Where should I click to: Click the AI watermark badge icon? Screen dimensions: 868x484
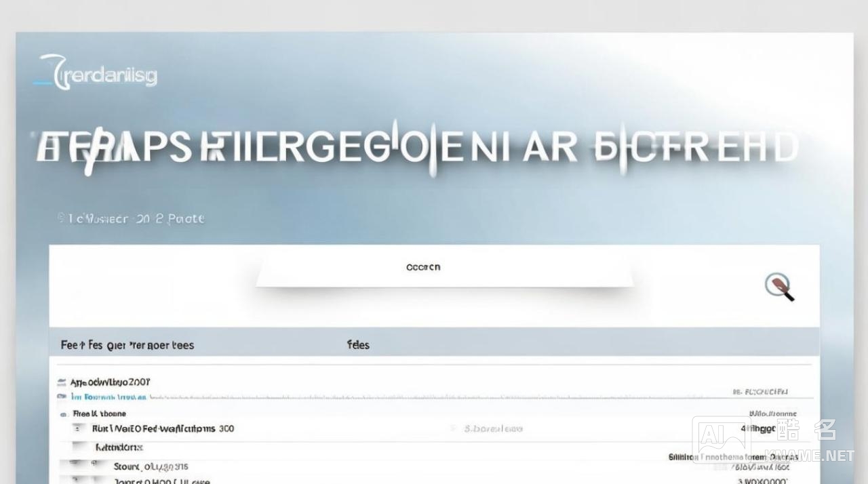click(x=721, y=441)
